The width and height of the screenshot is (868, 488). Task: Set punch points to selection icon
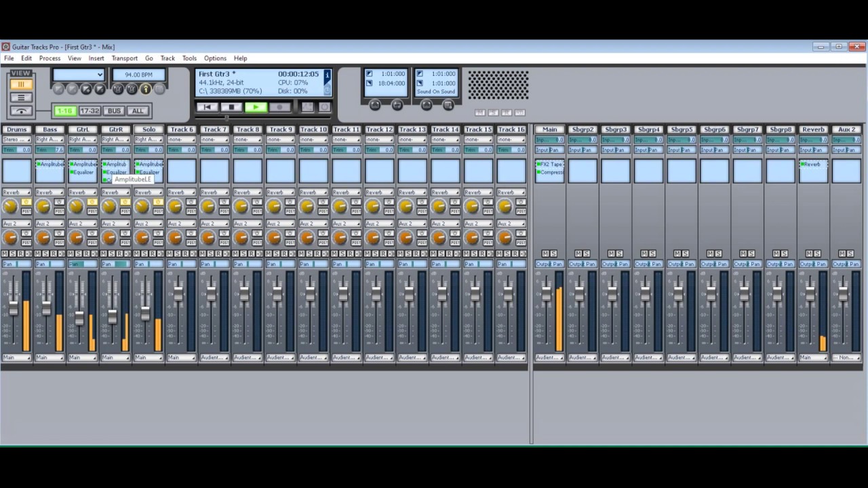[426, 104]
